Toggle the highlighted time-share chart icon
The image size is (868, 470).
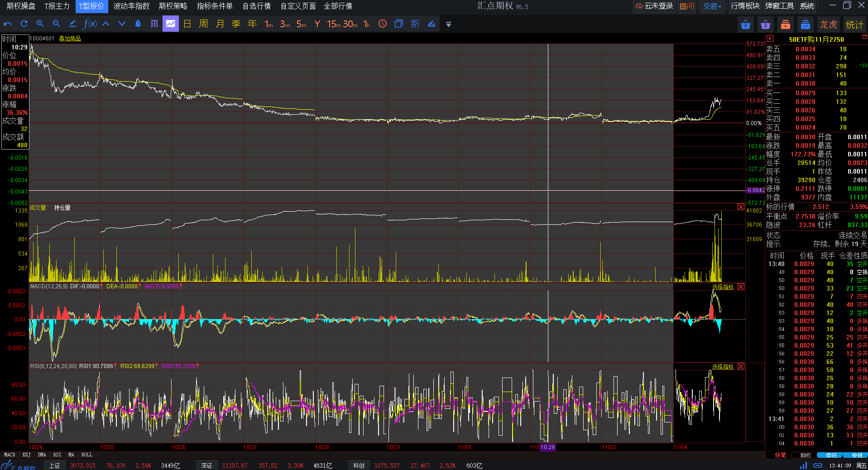coord(170,24)
